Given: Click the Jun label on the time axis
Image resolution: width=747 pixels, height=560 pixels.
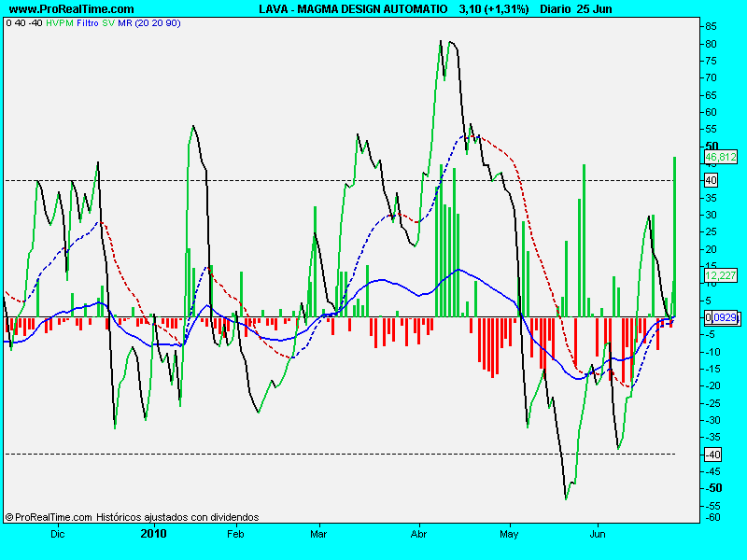Looking at the screenshot, I should tap(598, 534).
